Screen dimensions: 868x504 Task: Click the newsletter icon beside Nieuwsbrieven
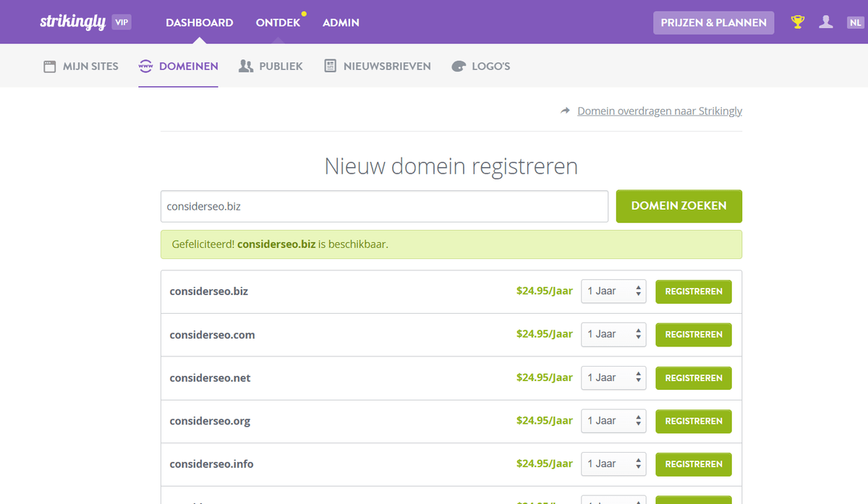pyautogui.click(x=331, y=65)
